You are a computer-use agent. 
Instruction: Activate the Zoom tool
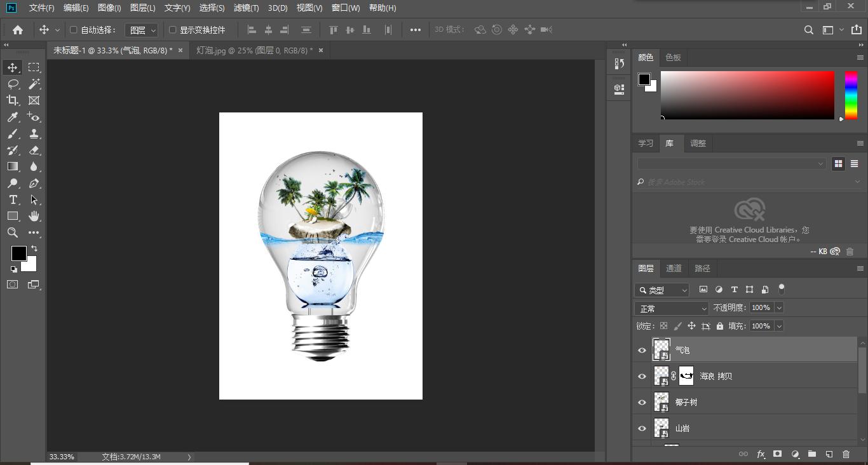[x=13, y=232]
